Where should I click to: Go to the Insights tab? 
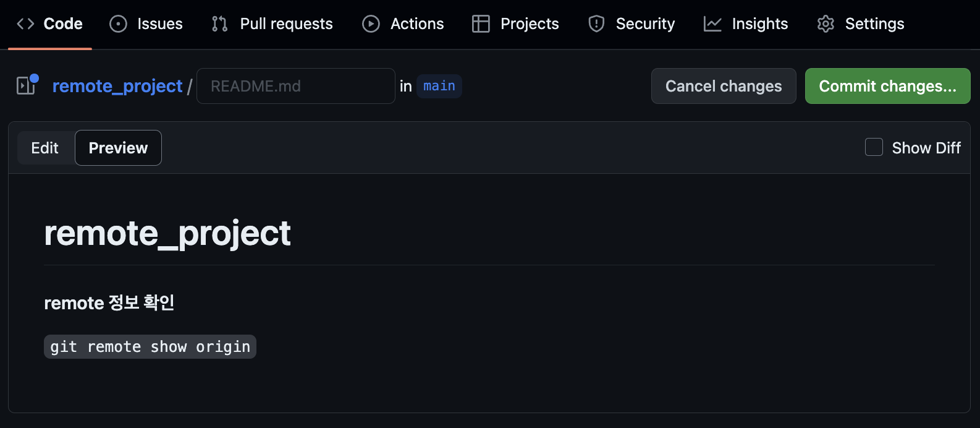click(x=746, y=24)
